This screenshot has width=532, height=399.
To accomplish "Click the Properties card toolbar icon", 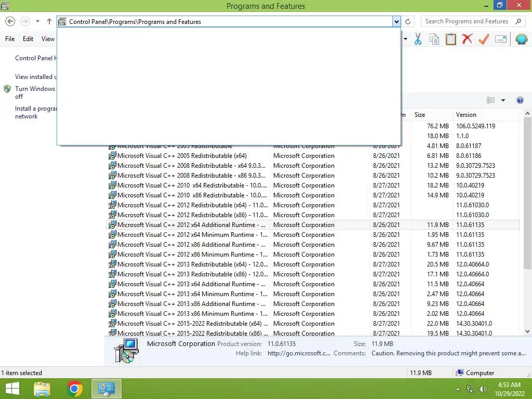I will click(501, 39).
